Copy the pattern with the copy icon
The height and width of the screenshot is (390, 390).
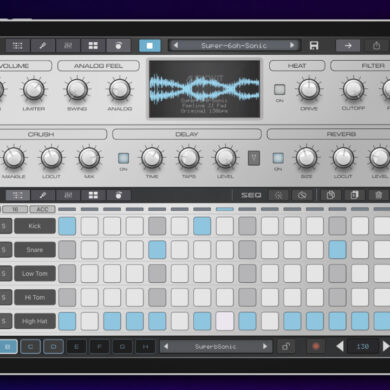click(x=331, y=195)
